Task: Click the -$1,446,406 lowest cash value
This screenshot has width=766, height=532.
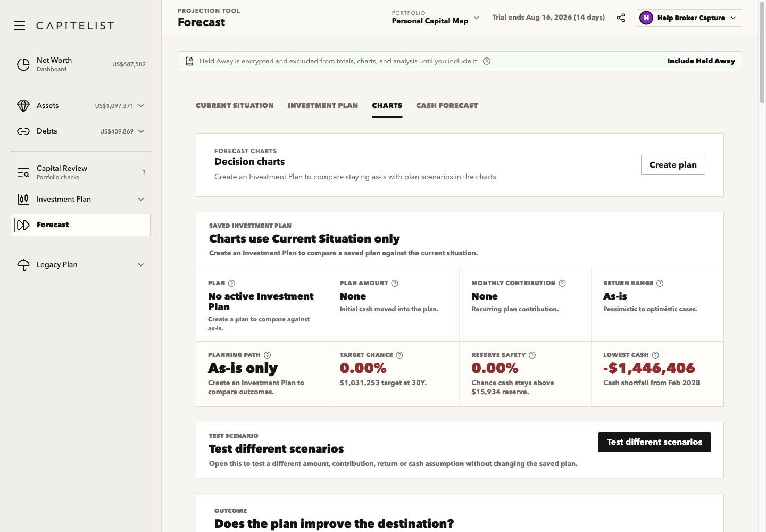Action: pos(649,368)
